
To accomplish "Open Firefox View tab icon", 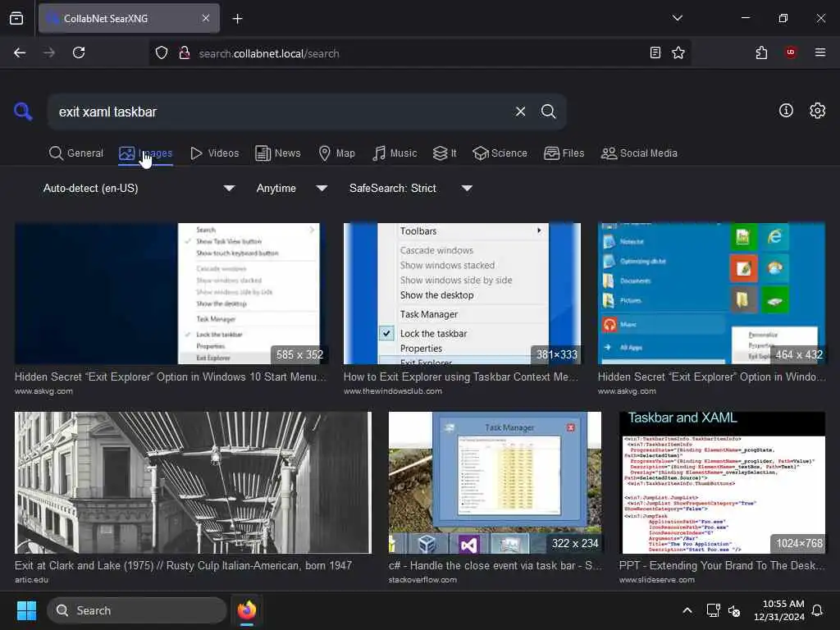I will tap(16, 18).
